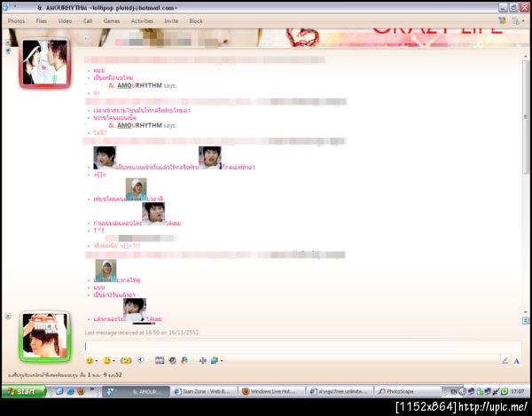Switch to PhotoScape in the taskbar
Screen dimensions: 532x416
(408, 391)
